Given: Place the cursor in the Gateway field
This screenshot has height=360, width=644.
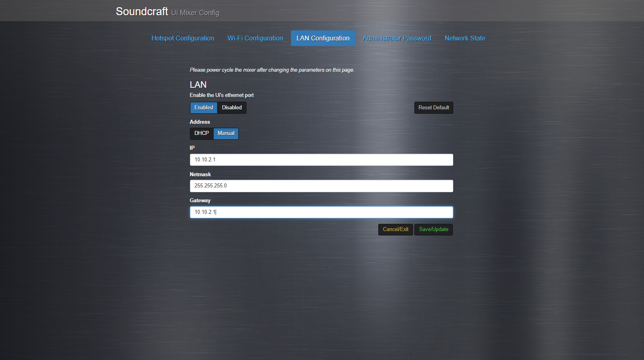Looking at the screenshot, I should (321, 212).
